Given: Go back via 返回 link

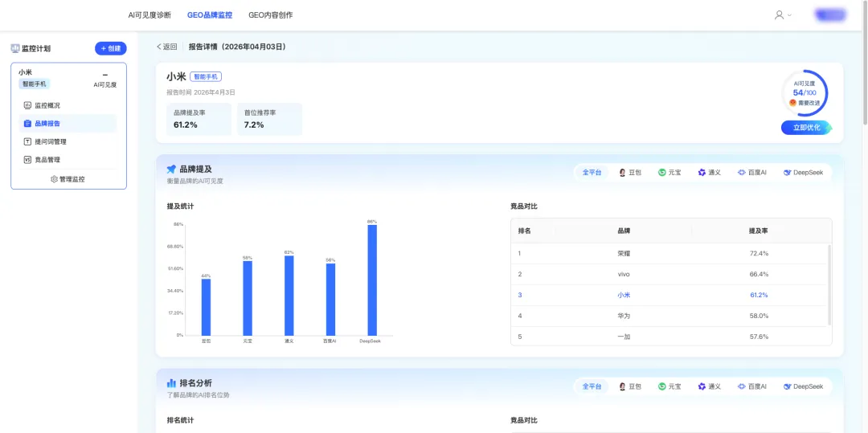Looking at the screenshot, I should coord(166,47).
